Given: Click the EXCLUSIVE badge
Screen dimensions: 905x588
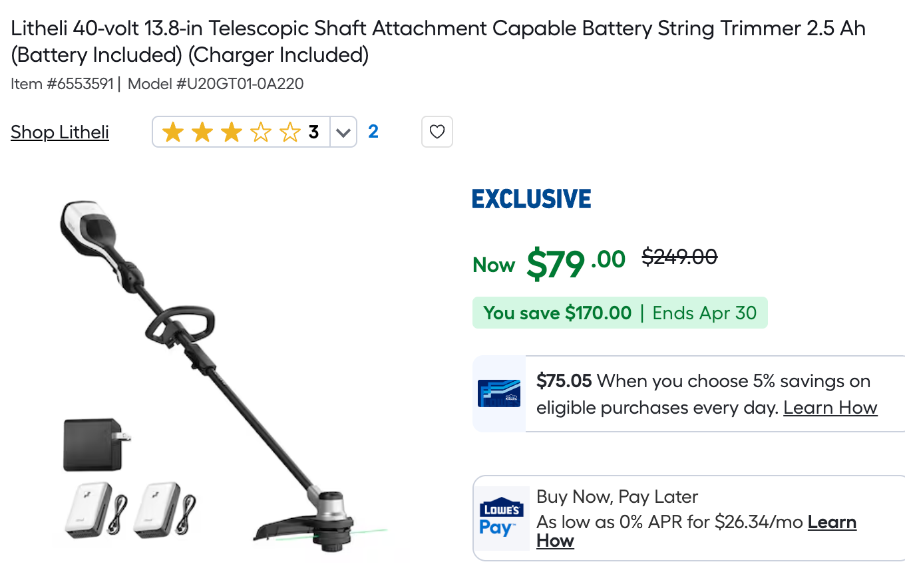Looking at the screenshot, I should pos(531,198).
